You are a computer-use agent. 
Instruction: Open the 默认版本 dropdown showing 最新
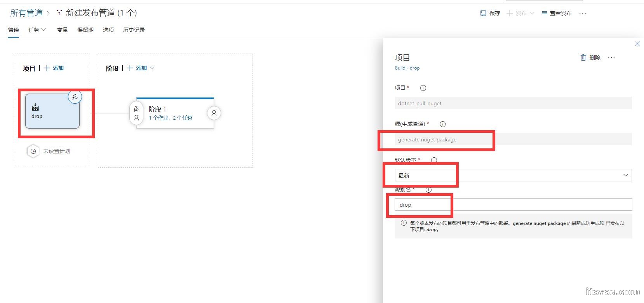(x=513, y=175)
